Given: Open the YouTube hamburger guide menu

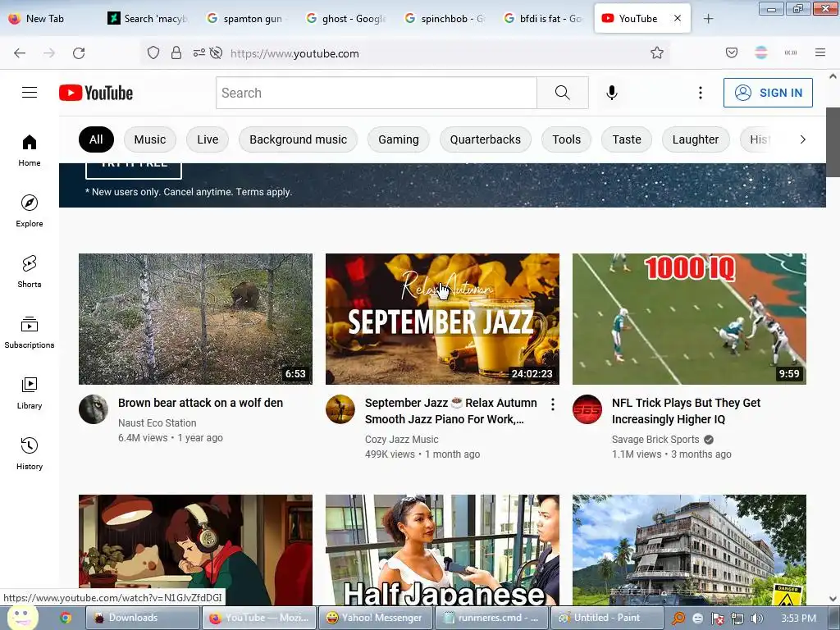Looking at the screenshot, I should (x=30, y=93).
